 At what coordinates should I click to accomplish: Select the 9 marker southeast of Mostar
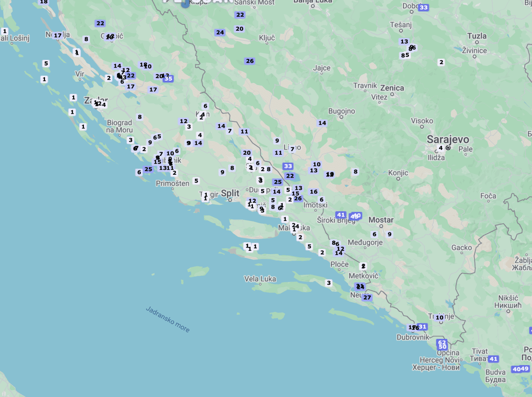point(390,235)
